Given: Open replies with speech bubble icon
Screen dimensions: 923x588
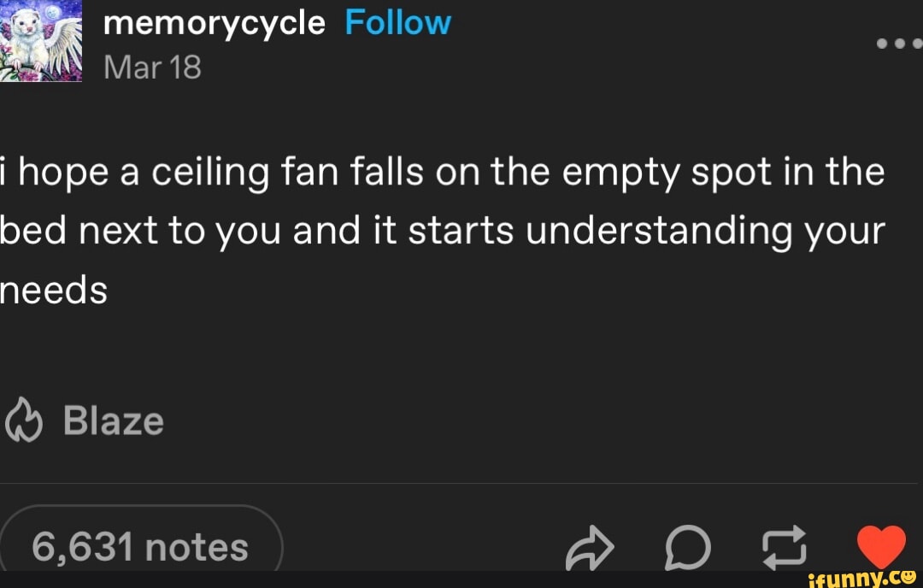Looking at the screenshot, I should (x=687, y=549).
